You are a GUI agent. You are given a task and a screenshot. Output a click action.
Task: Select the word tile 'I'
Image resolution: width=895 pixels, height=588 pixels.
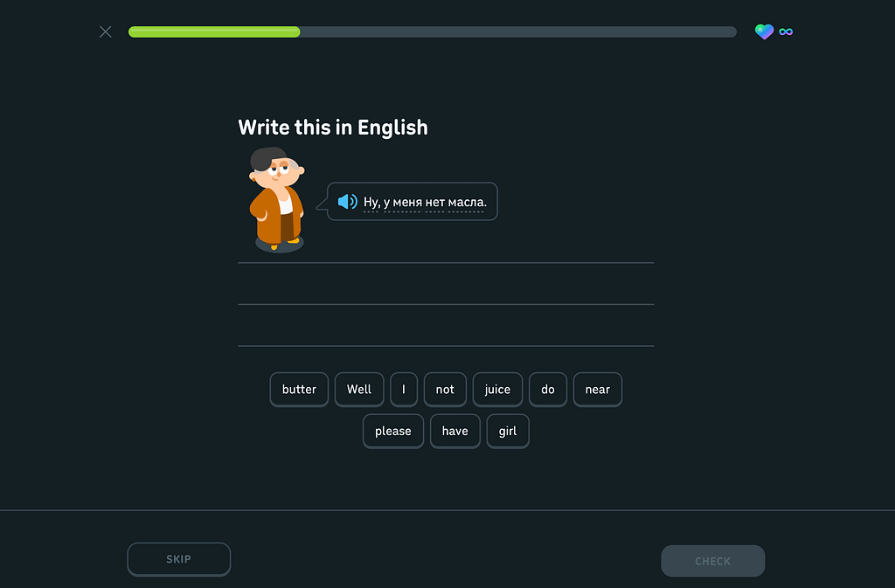[x=404, y=390]
